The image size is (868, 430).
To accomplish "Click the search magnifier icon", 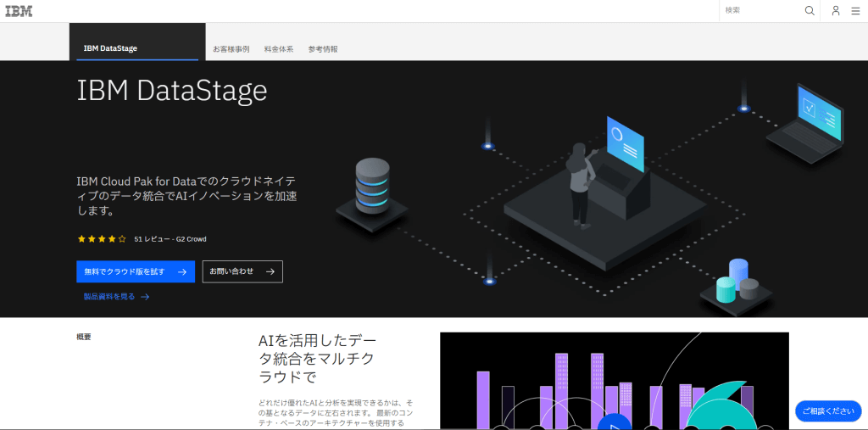I will pyautogui.click(x=810, y=10).
